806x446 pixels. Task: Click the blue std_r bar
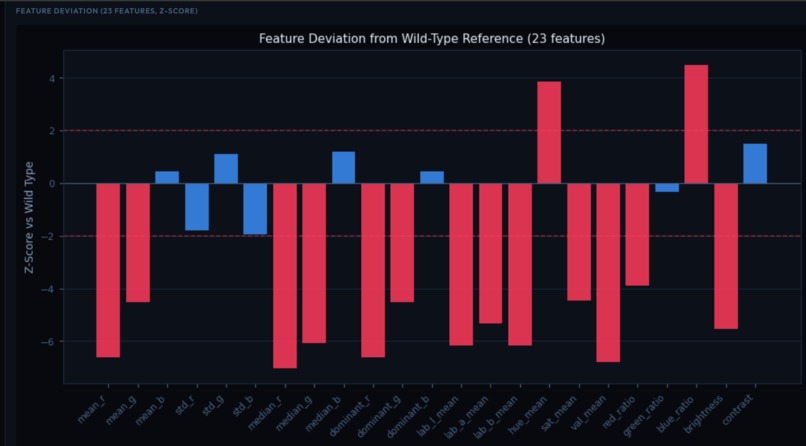197,207
